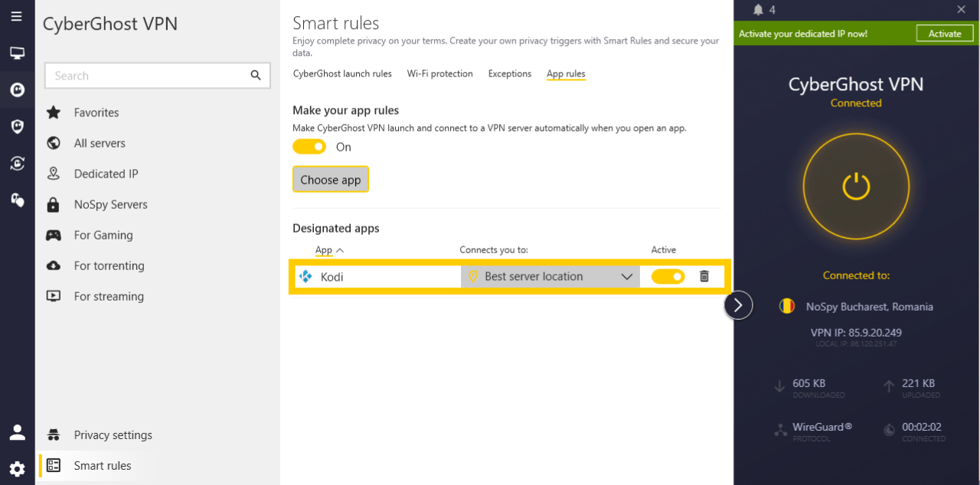Open the user account icon
This screenshot has height=485, width=980.
pyautogui.click(x=17, y=433)
